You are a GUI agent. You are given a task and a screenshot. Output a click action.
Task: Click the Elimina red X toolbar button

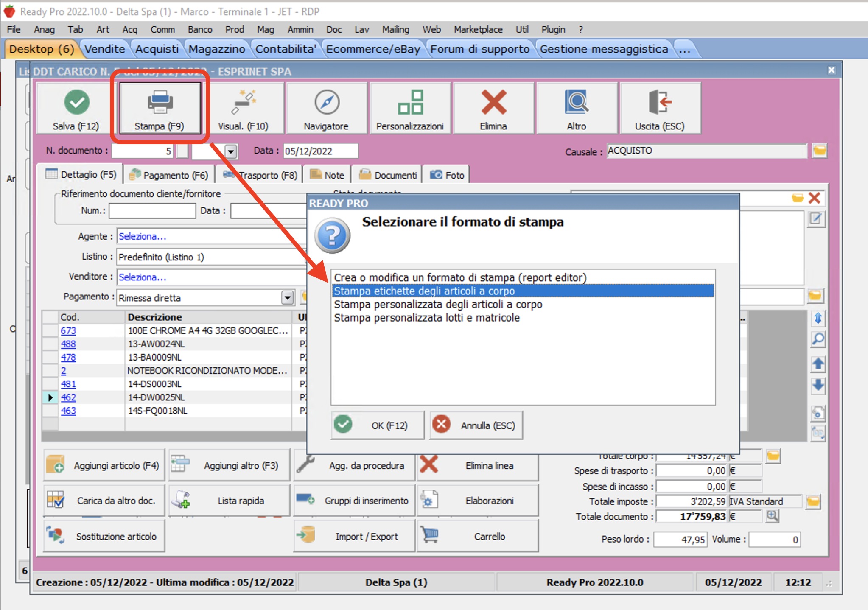(x=493, y=109)
